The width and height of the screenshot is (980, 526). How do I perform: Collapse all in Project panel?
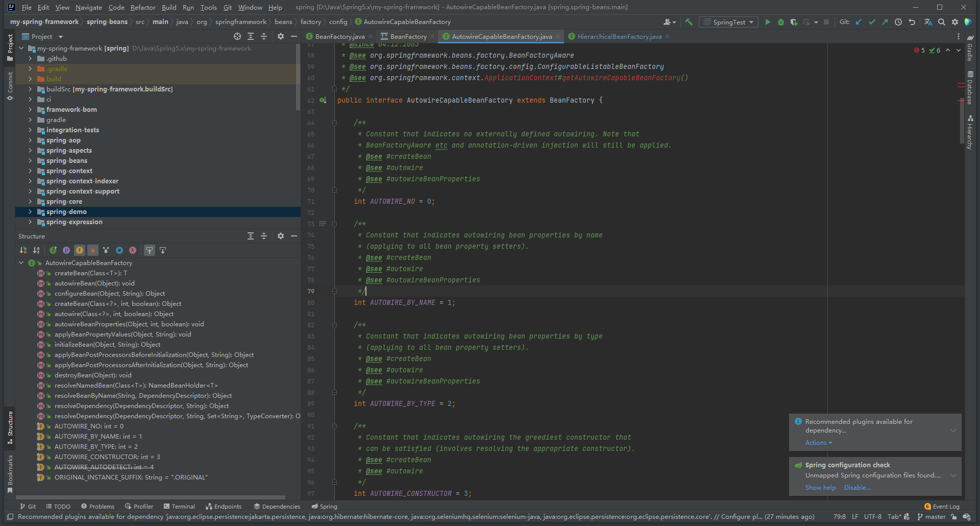264,36
